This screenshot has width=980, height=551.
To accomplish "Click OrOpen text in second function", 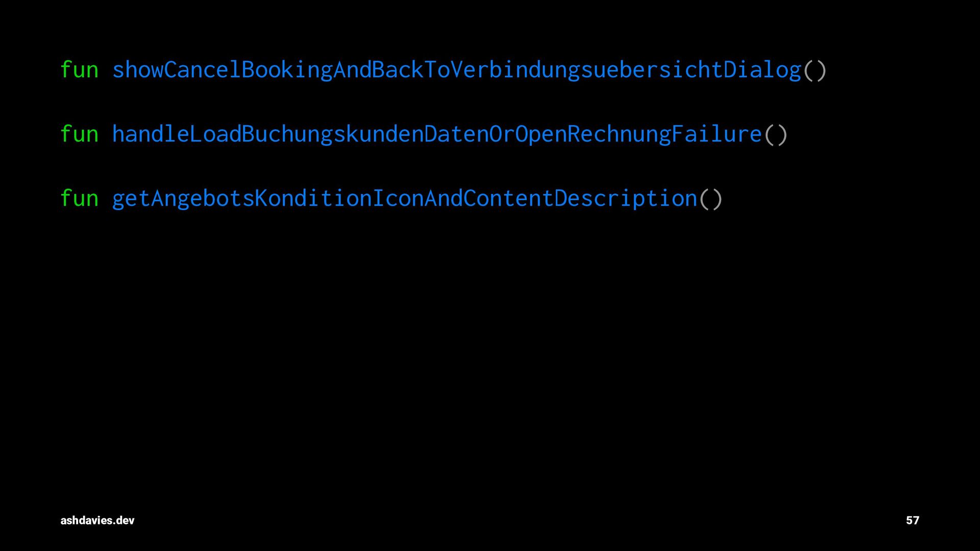I will [x=528, y=135].
